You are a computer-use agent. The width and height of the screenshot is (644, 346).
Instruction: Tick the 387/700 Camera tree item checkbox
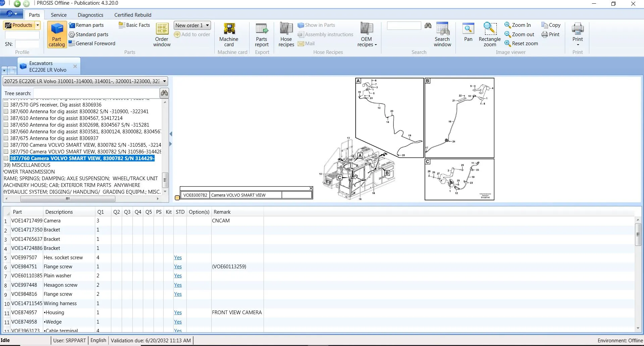6,145
